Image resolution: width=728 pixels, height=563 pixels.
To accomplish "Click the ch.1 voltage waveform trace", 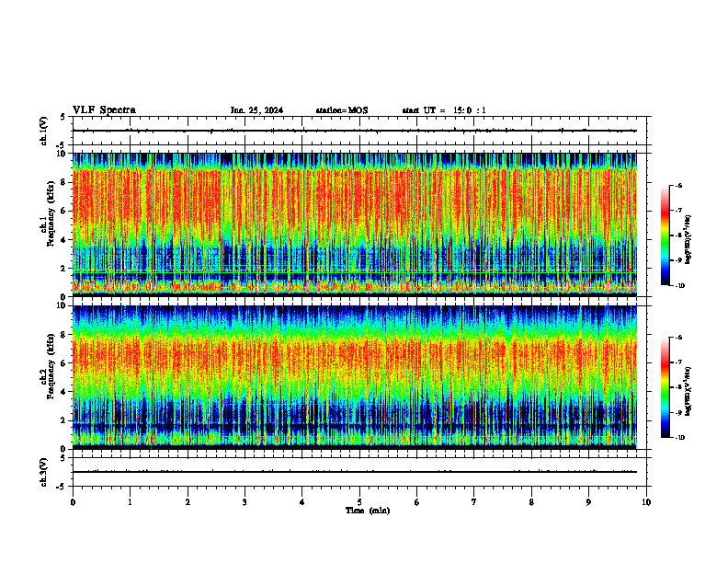I will pyautogui.click(x=354, y=131).
